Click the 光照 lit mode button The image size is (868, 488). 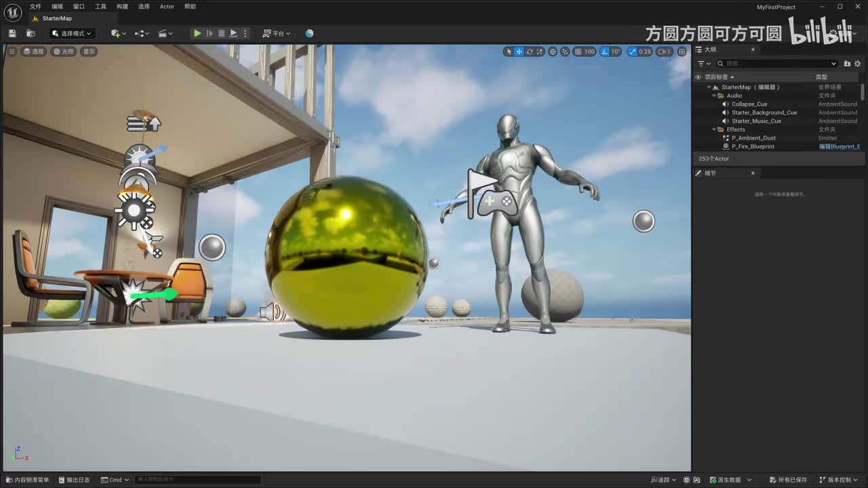[x=63, y=52]
